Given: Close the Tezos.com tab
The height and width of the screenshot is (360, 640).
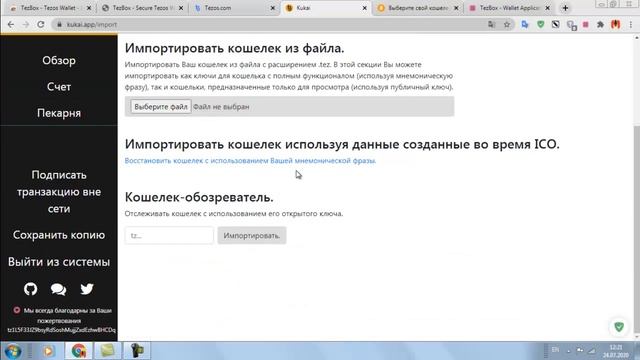Looking at the screenshot, I should click(273, 8).
